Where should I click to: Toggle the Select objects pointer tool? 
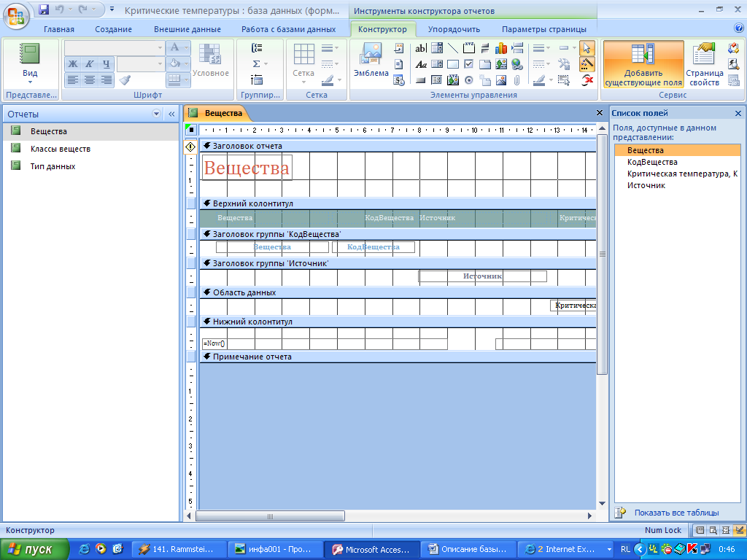coord(587,48)
